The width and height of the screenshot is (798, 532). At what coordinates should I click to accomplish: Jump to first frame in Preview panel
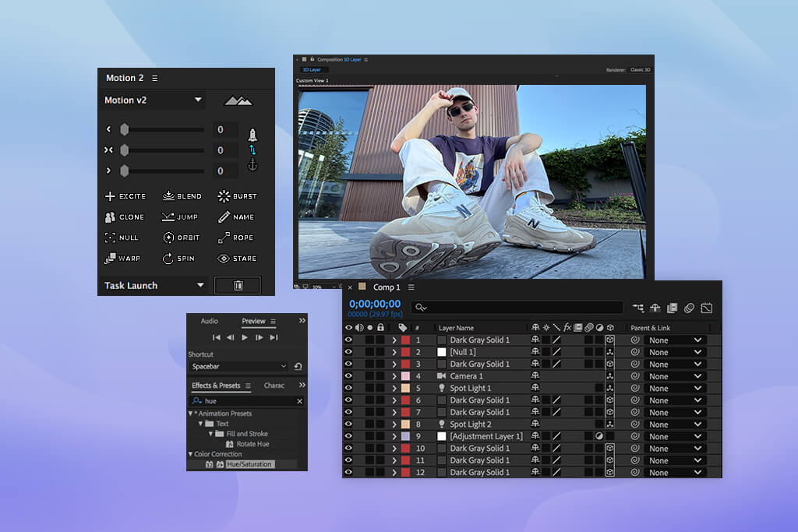pyautogui.click(x=217, y=337)
